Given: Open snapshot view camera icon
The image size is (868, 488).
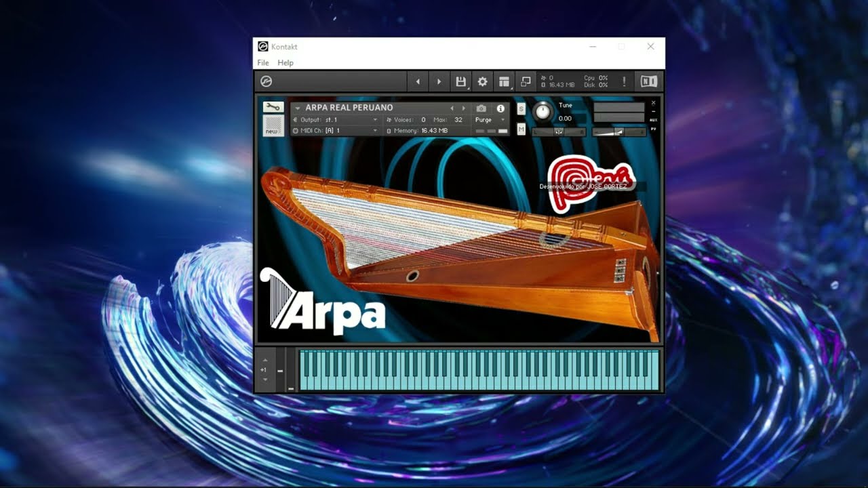Looking at the screenshot, I should tap(481, 108).
